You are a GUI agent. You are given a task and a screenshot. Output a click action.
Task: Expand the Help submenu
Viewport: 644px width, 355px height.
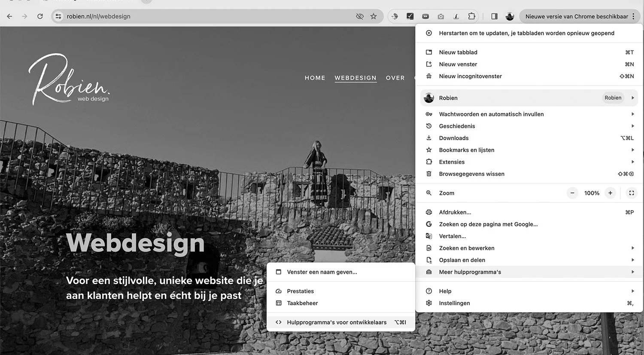(x=632, y=291)
